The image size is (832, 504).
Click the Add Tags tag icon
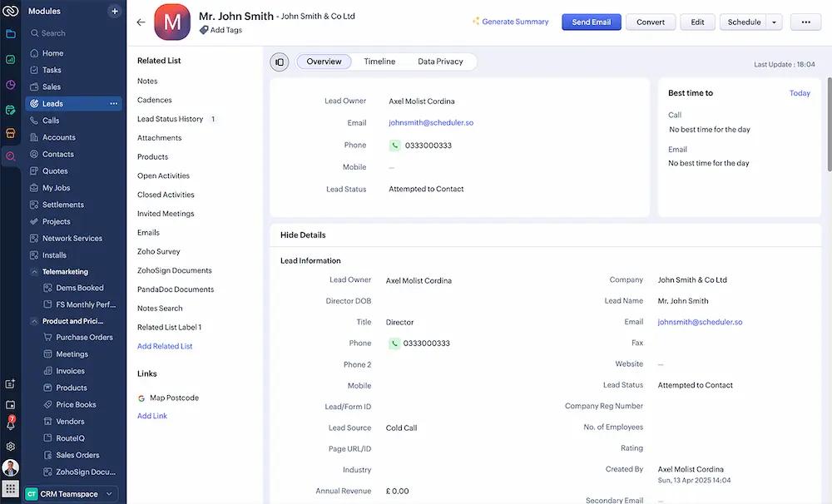(x=204, y=30)
